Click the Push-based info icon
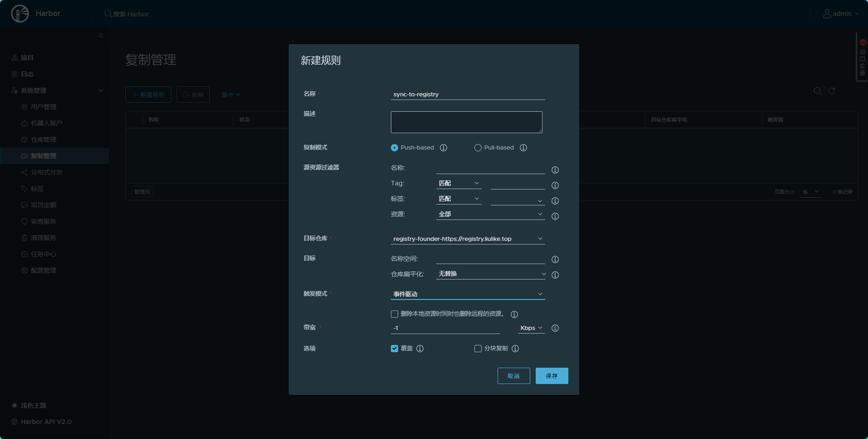 coord(444,148)
